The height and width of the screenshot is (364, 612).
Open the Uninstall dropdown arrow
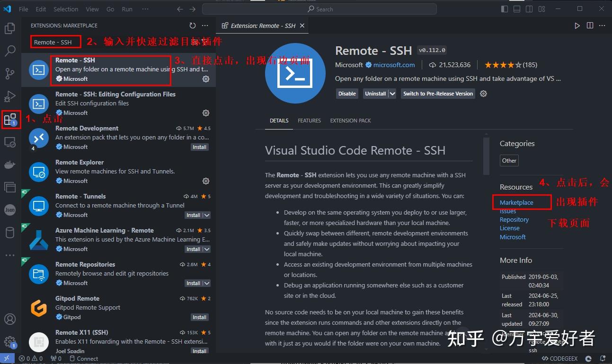(391, 94)
